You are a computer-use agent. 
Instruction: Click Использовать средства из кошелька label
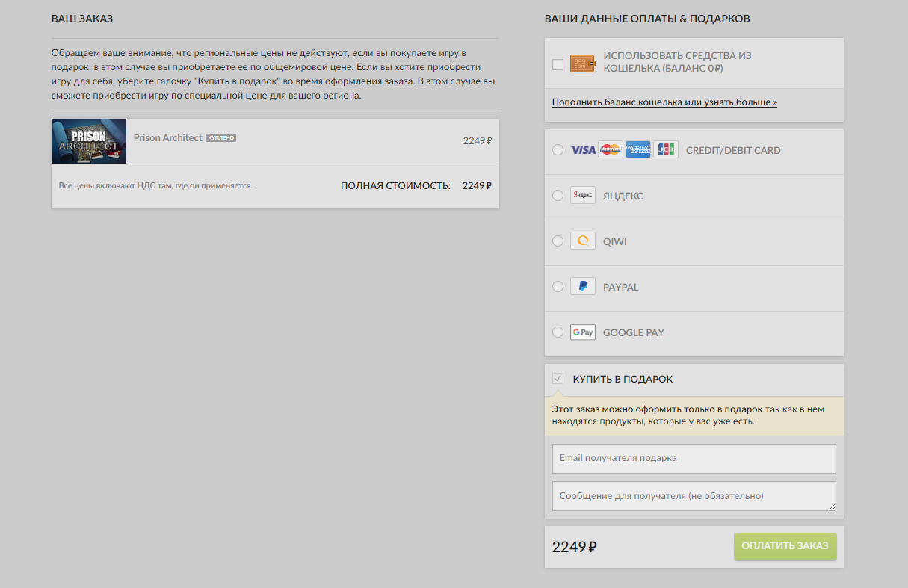pyautogui.click(x=677, y=62)
